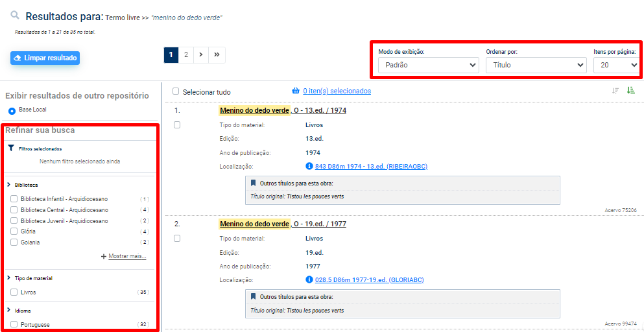The width and height of the screenshot is (644, 332).
Task: Open the Menino do dedo verde 1974 title
Action: pos(283,110)
